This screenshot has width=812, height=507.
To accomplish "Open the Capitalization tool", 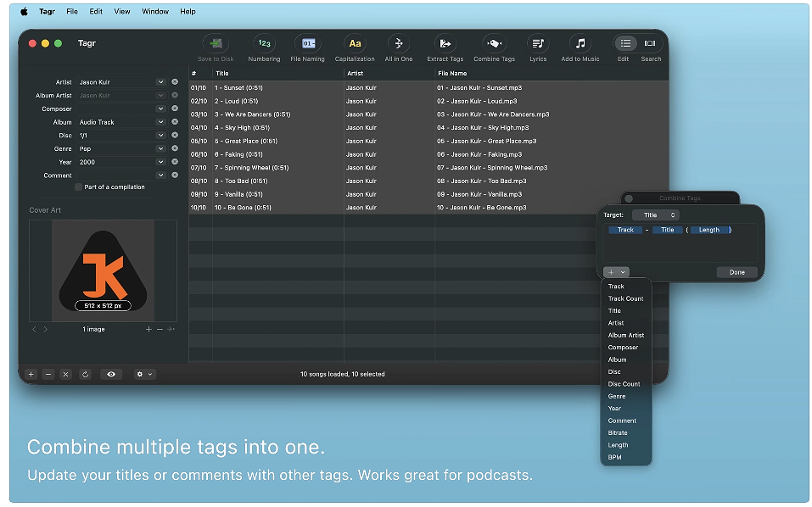I will 355,43.
